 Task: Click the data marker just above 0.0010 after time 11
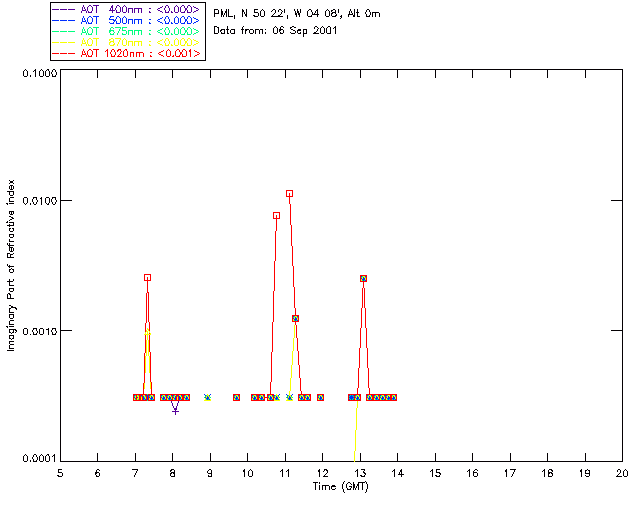click(x=296, y=318)
